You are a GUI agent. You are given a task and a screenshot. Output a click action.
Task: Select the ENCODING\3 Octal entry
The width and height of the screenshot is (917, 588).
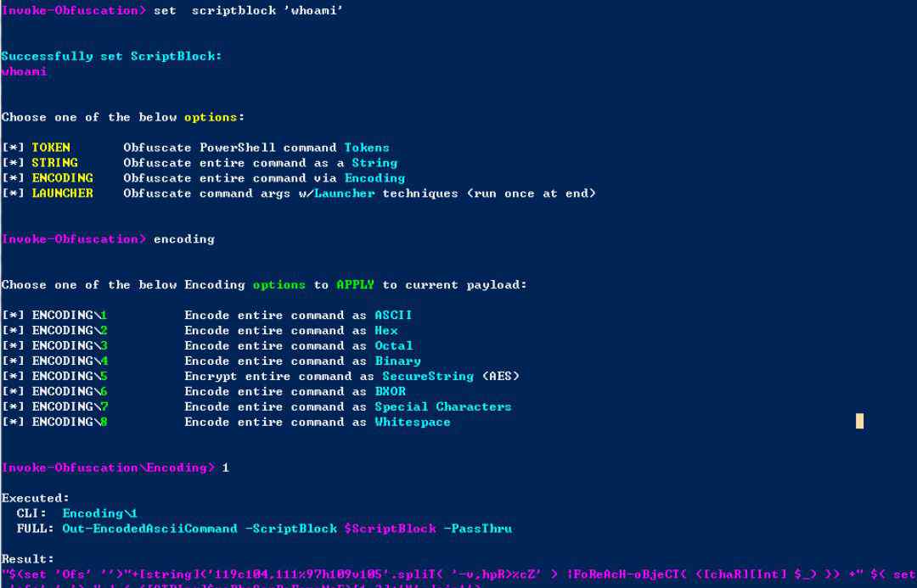tap(70, 346)
